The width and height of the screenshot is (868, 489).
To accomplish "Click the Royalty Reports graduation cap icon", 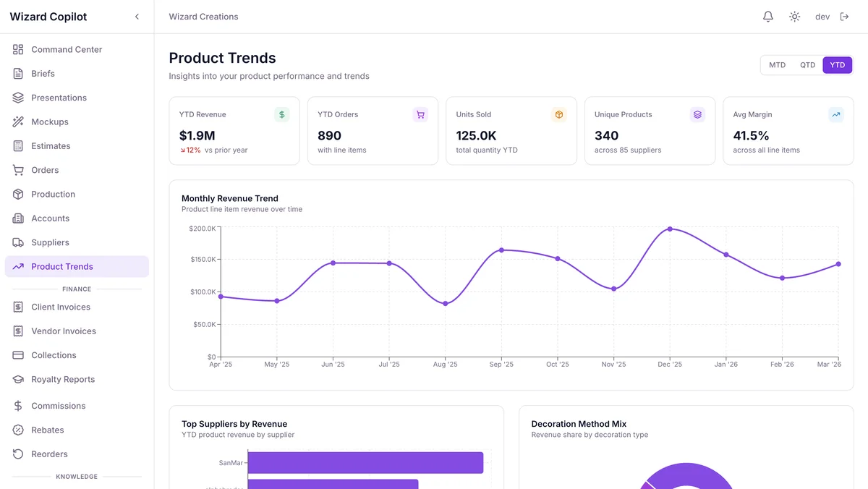I will click(x=18, y=379).
